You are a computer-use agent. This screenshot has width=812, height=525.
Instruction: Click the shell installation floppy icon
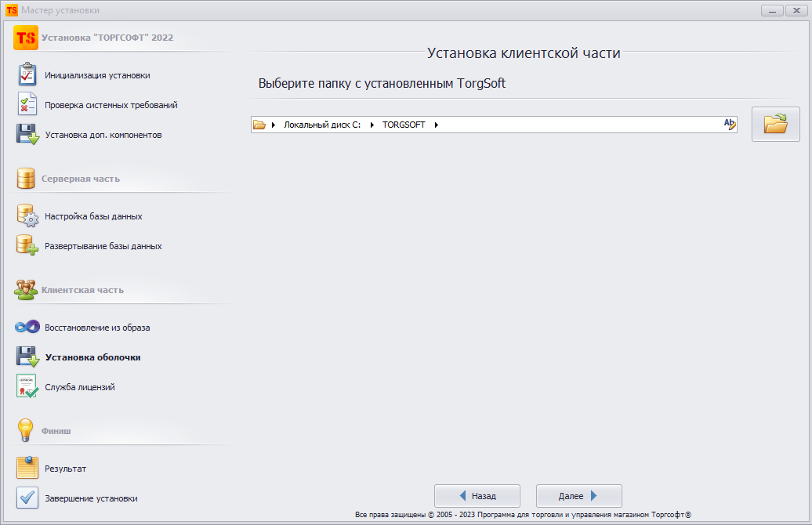pos(27,357)
